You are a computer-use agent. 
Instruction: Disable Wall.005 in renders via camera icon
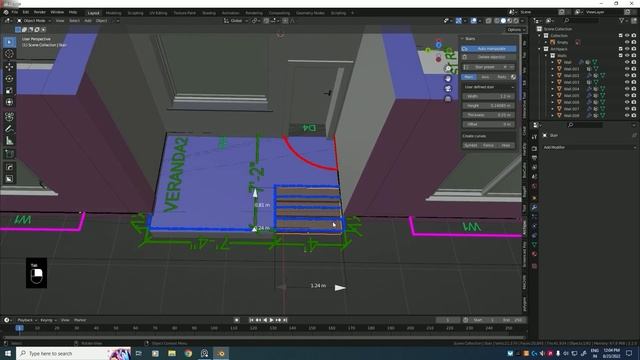coord(634,96)
